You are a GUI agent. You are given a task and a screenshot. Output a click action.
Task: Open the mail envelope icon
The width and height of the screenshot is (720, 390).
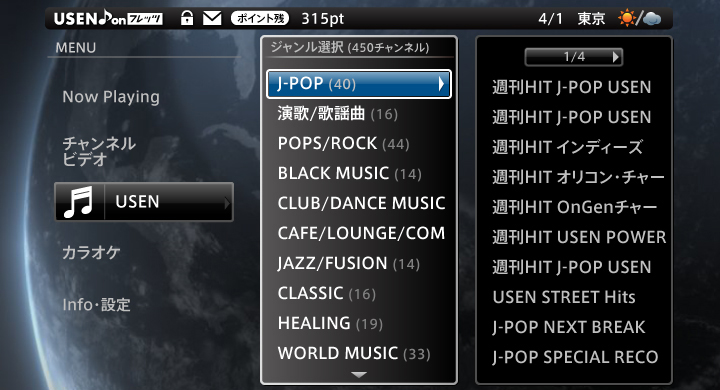click(x=212, y=18)
